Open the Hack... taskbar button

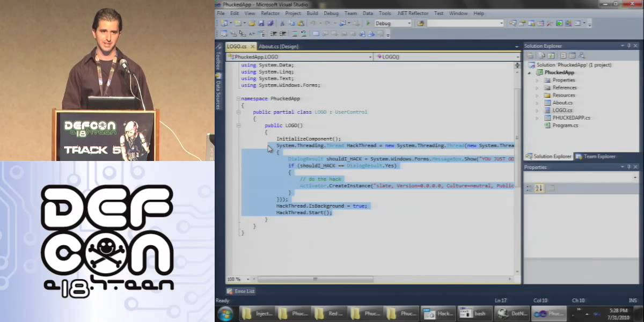click(x=438, y=313)
